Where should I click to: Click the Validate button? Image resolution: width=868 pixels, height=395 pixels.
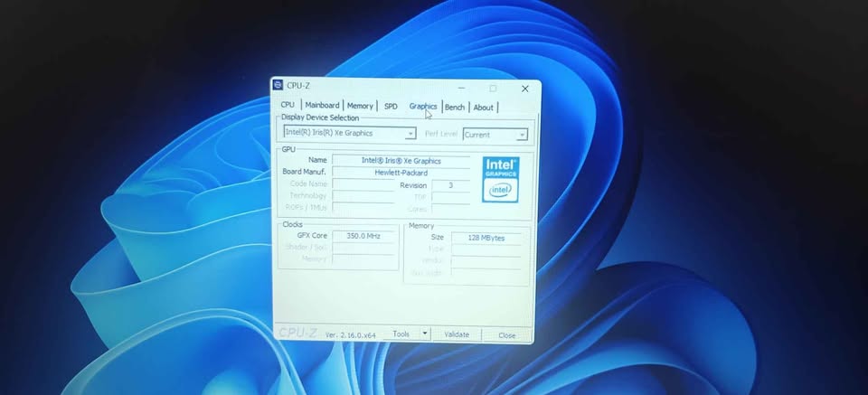click(457, 334)
